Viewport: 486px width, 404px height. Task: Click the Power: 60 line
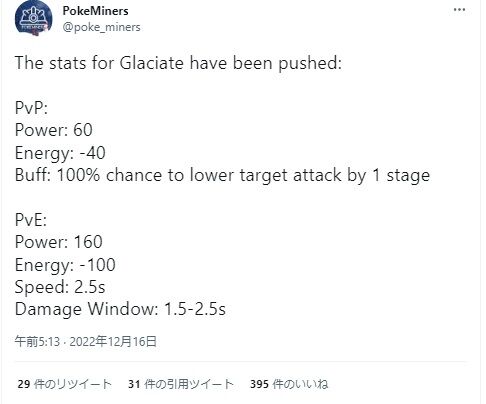click(x=54, y=130)
